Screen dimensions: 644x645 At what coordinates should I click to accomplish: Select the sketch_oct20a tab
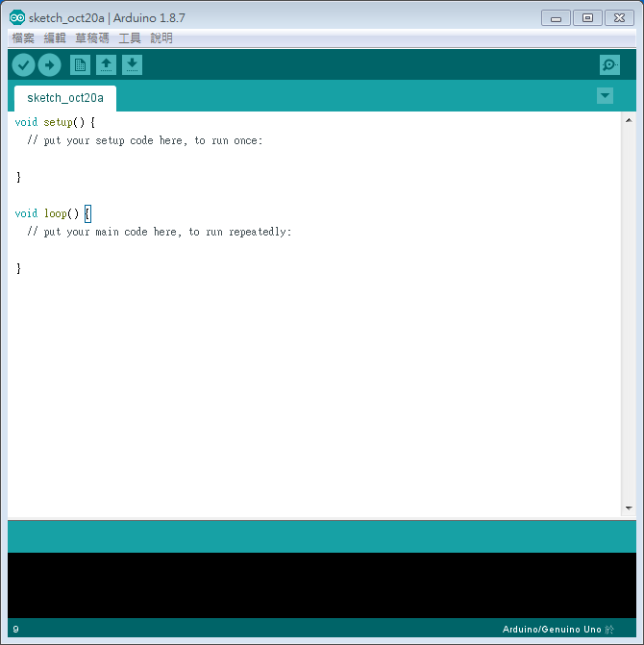click(x=64, y=98)
